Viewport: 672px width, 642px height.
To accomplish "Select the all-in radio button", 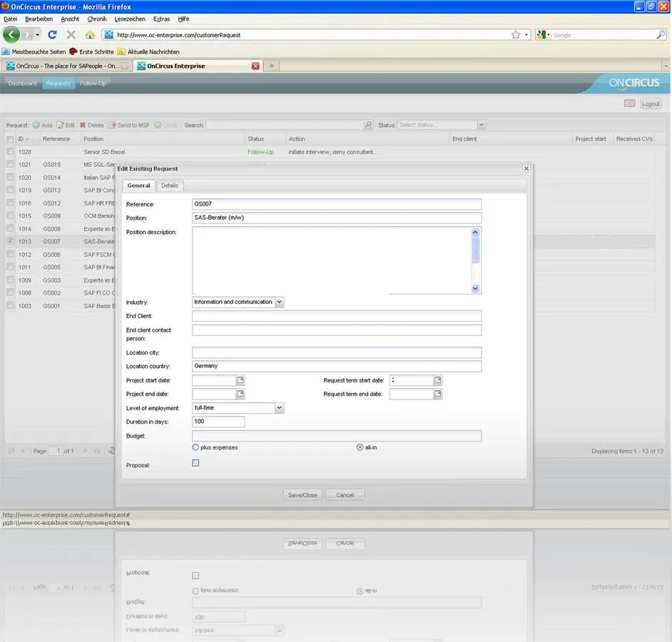I will pyautogui.click(x=361, y=447).
